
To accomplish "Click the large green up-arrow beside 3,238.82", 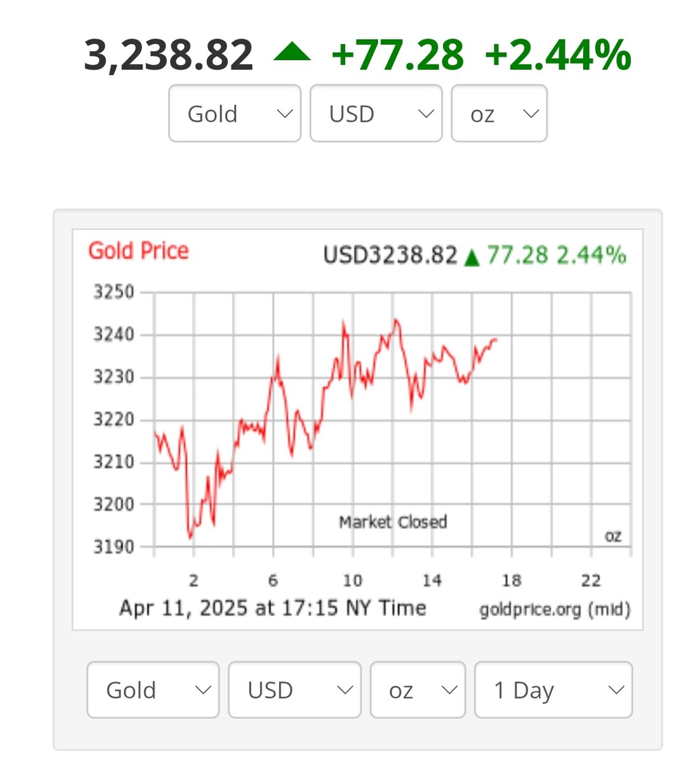I will [292, 53].
